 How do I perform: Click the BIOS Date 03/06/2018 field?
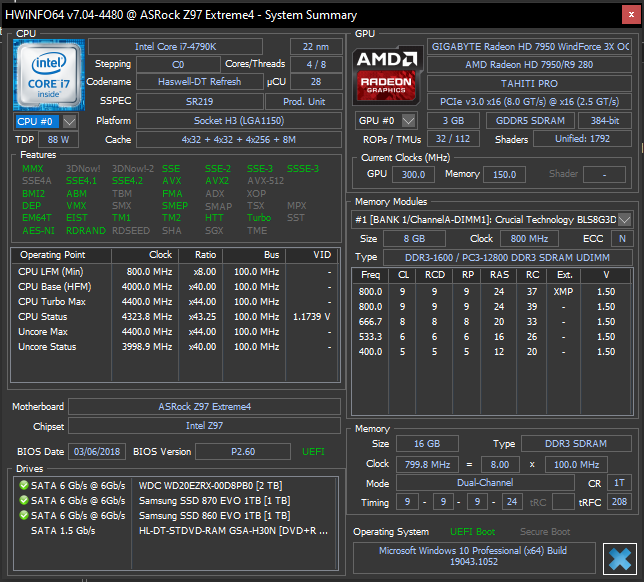pos(97,452)
